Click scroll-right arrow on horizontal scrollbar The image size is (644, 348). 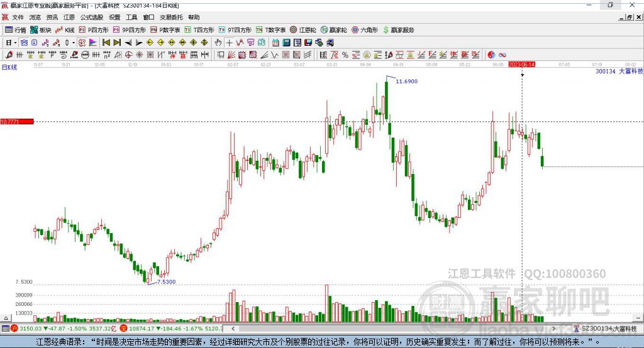point(553,329)
